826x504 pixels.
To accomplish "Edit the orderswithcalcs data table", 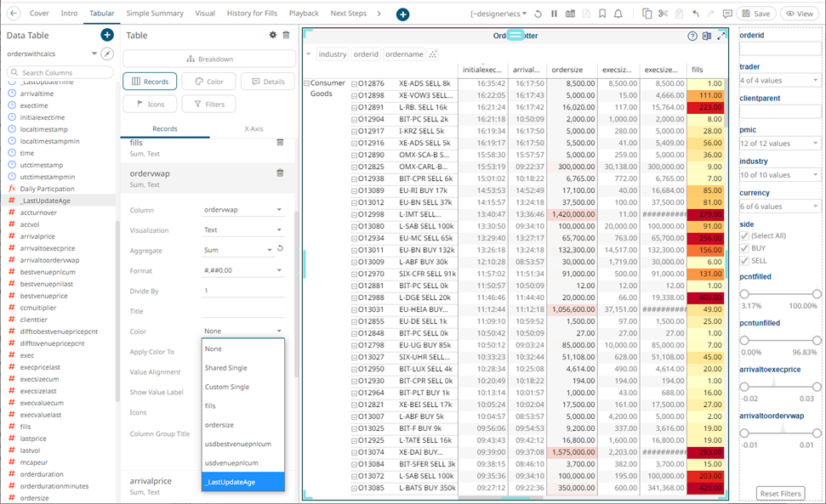I will coord(107,54).
